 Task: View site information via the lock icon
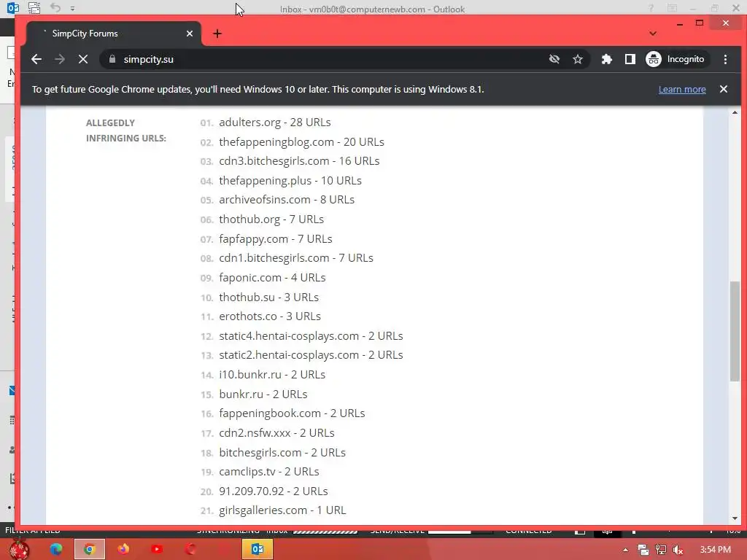[x=112, y=59]
